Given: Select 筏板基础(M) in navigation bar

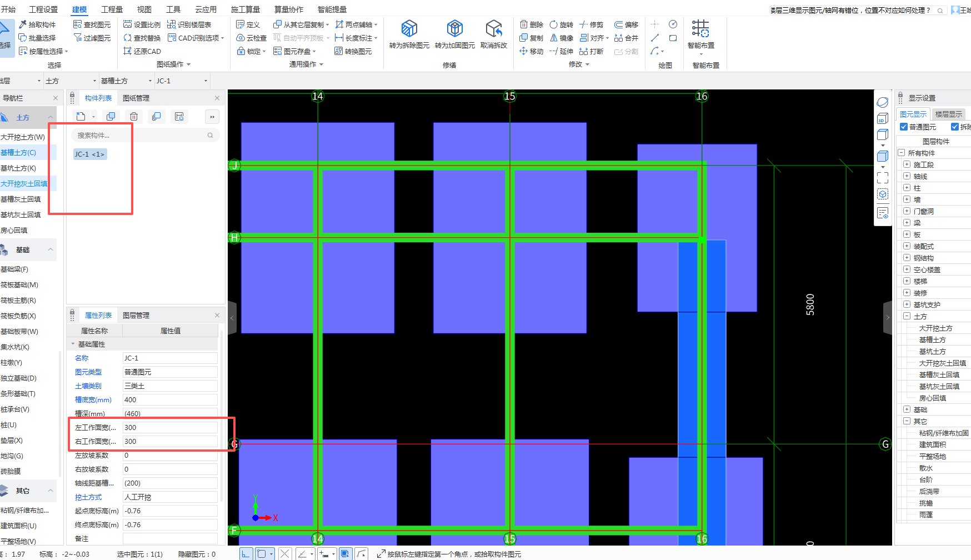Looking at the screenshot, I should (x=19, y=284).
